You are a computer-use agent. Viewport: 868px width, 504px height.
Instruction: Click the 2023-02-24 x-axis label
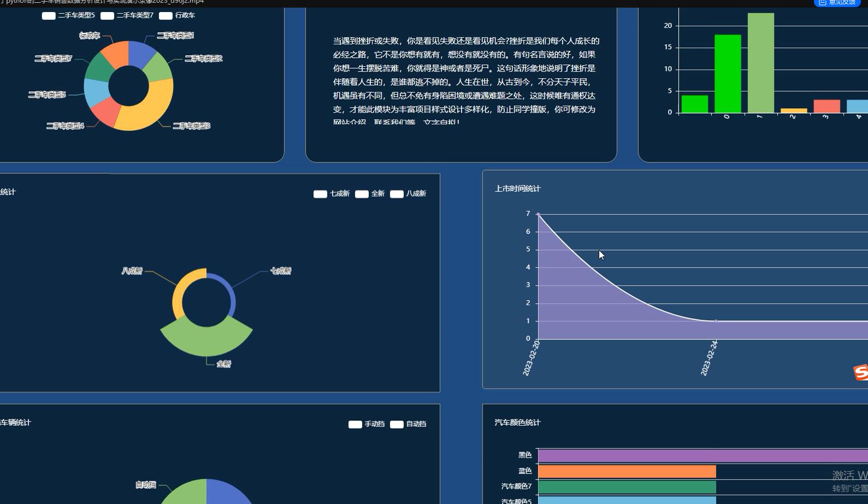pos(709,358)
